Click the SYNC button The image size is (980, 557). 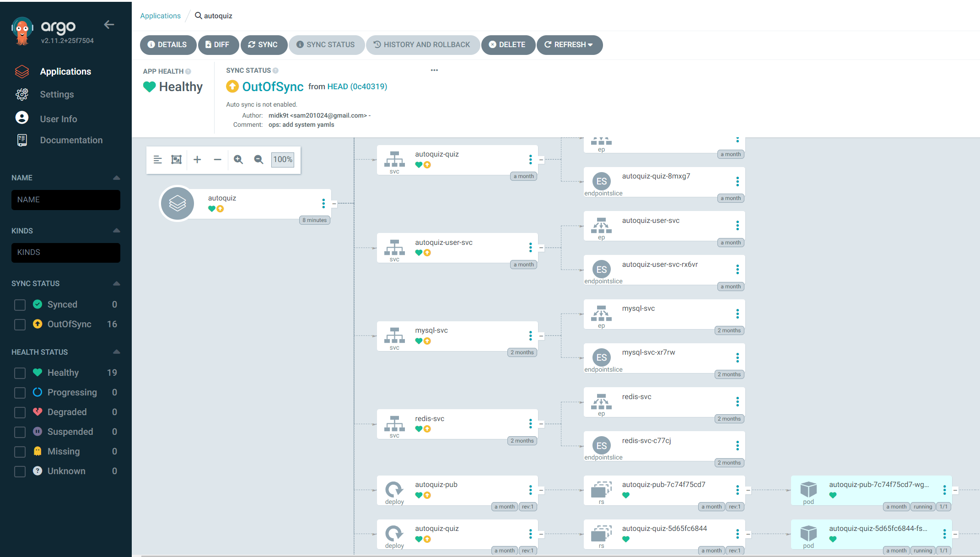[264, 45]
